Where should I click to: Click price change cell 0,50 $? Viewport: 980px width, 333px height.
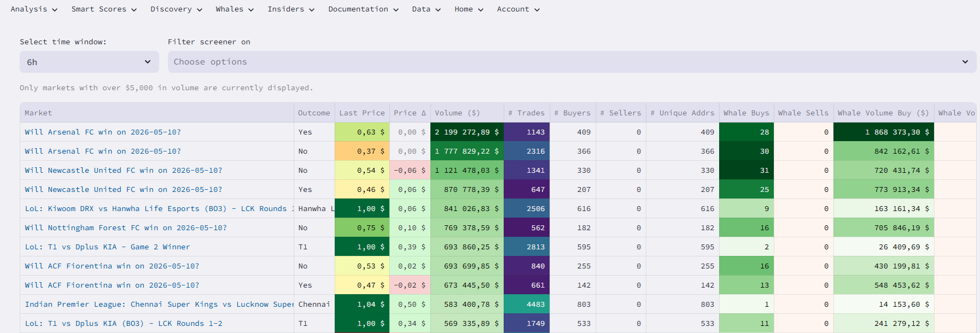click(410, 304)
